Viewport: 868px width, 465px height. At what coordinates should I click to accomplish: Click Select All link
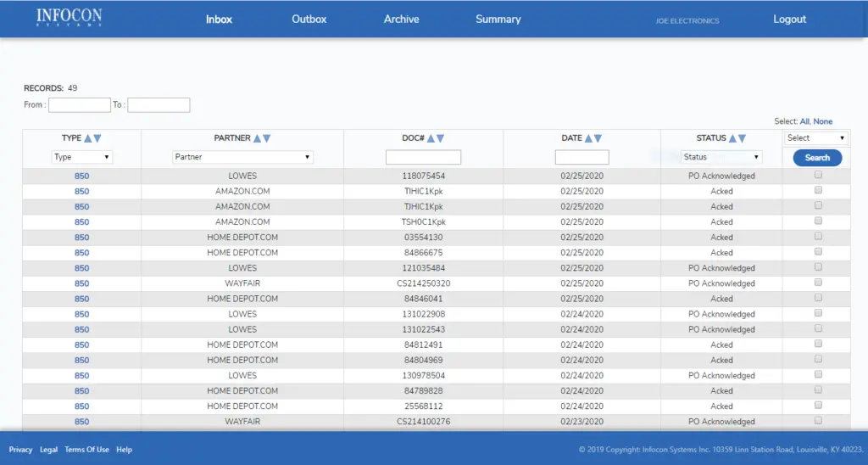pos(804,121)
